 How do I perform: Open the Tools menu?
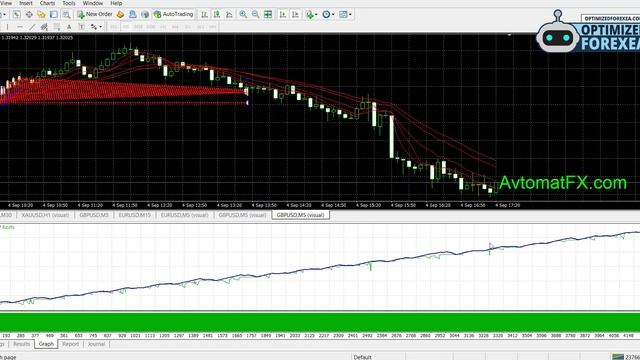[x=69, y=3]
